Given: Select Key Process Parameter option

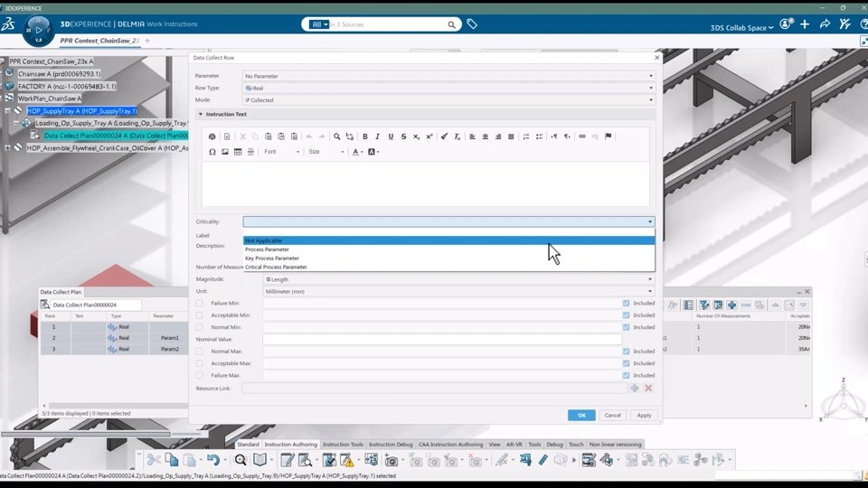Looking at the screenshot, I should tap(272, 258).
